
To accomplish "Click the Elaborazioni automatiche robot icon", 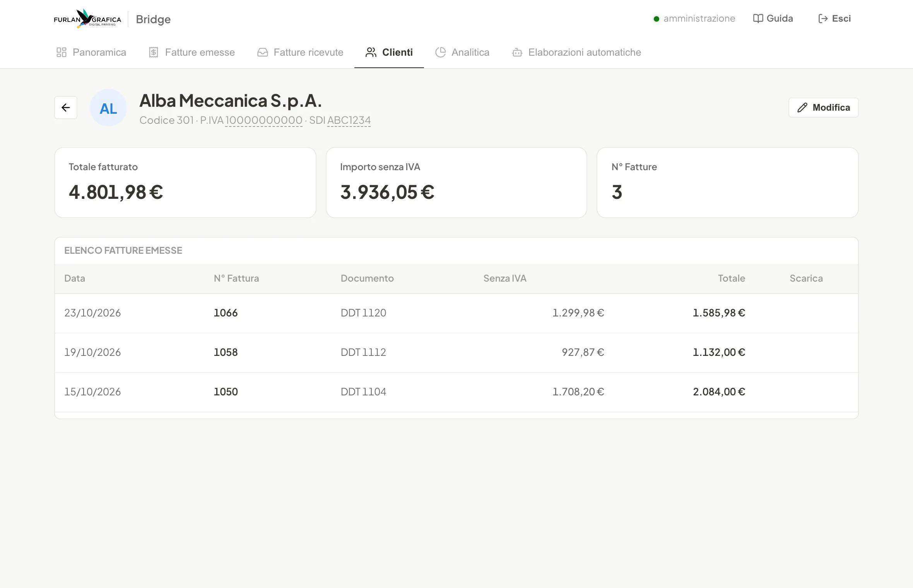I will click(x=517, y=52).
